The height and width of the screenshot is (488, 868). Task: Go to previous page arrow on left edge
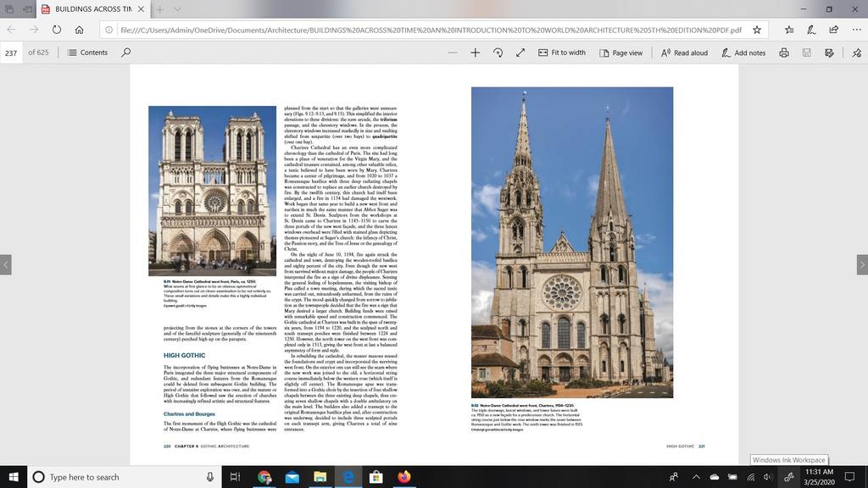6,264
